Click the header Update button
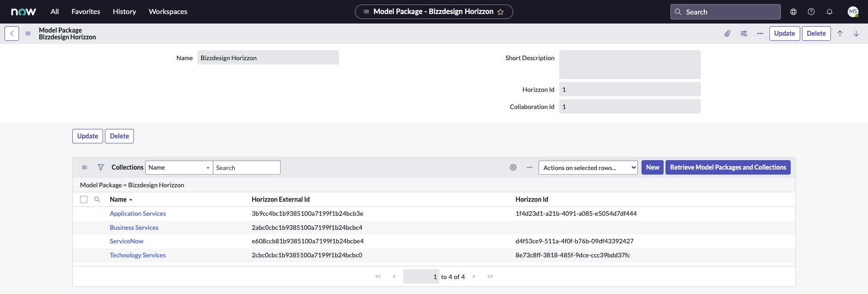 tap(784, 33)
